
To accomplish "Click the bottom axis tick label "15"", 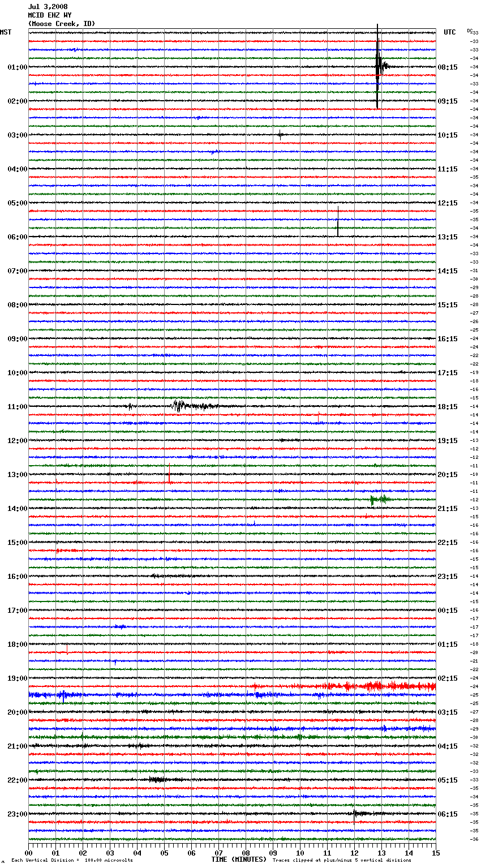I will (x=436, y=853).
